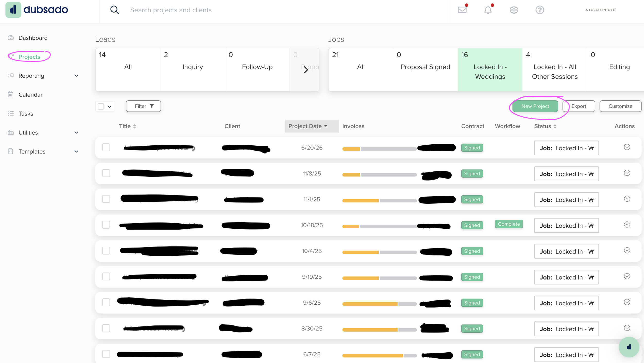Click the Dubsado logo

click(37, 10)
